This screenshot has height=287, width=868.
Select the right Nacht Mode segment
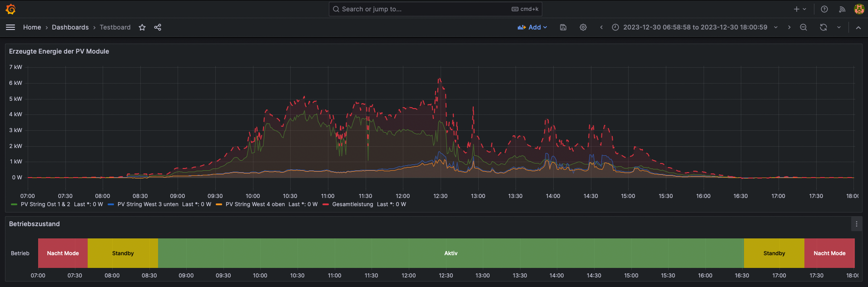point(830,253)
